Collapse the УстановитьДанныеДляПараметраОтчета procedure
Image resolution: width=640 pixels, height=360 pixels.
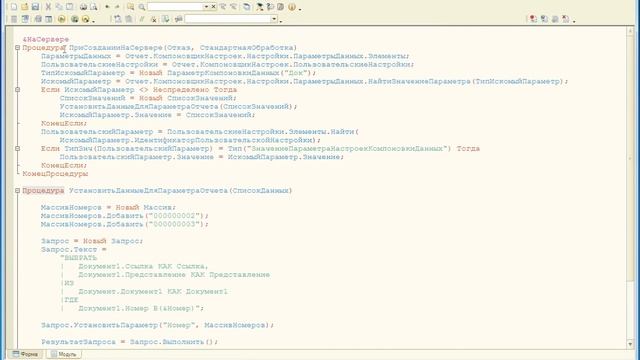[x=17, y=191]
